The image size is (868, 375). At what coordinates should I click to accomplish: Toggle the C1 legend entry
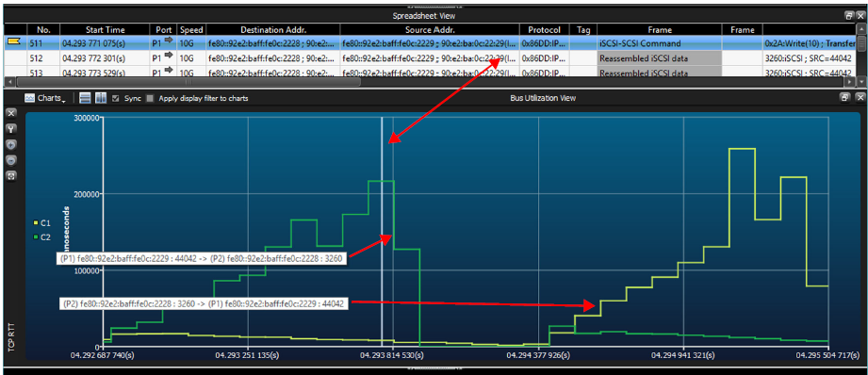pos(42,223)
